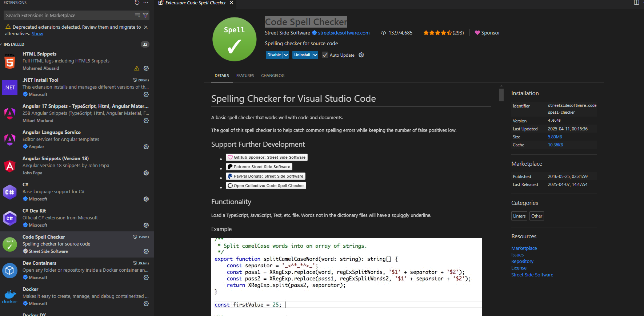The image size is (644, 316).
Task: Open manage gear for C# Dev Kit
Action: [x=146, y=225]
